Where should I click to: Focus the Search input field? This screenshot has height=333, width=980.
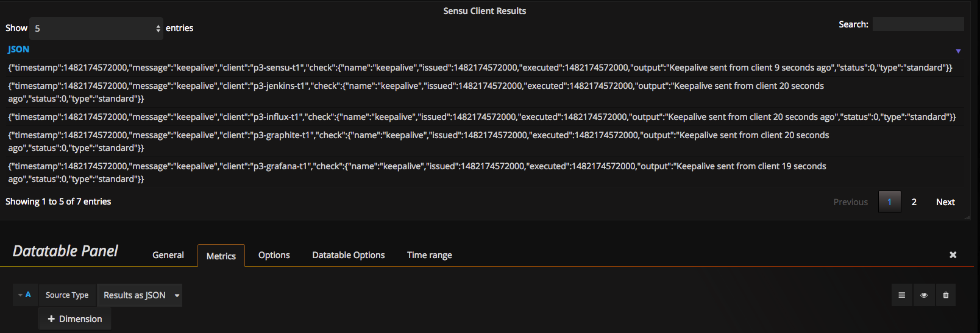918,24
